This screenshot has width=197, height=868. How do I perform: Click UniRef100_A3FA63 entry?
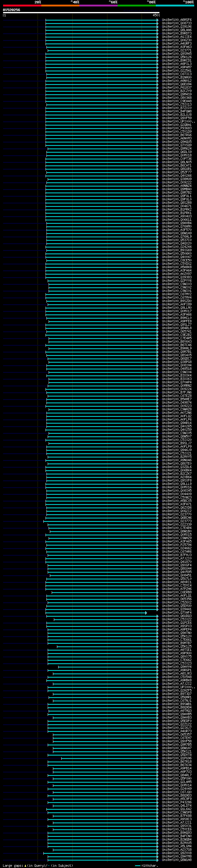(176, 47)
